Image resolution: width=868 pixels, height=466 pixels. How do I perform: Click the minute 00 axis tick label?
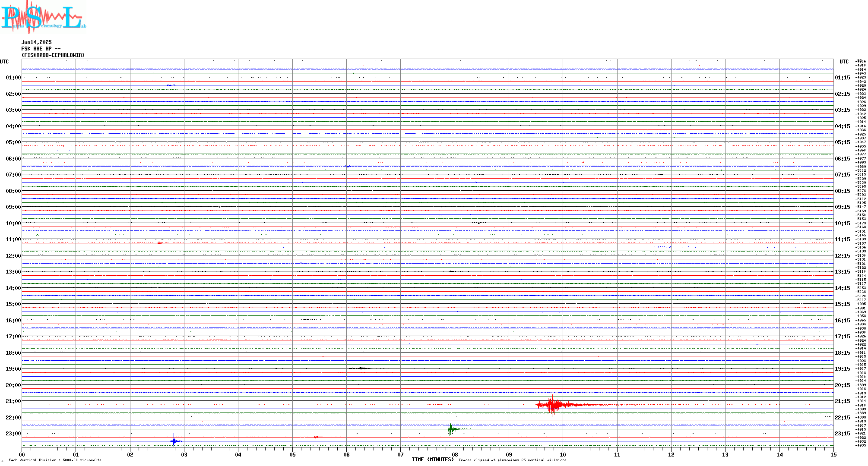22,454
